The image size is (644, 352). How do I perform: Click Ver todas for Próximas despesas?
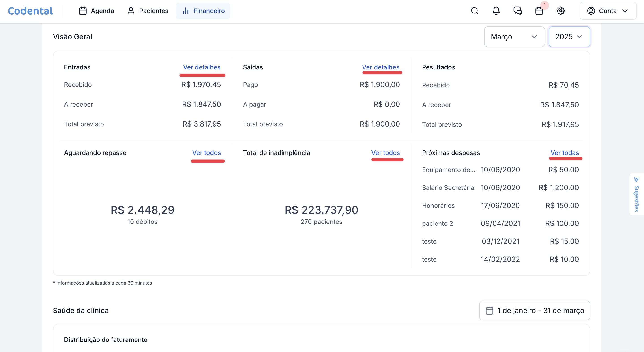coord(565,153)
